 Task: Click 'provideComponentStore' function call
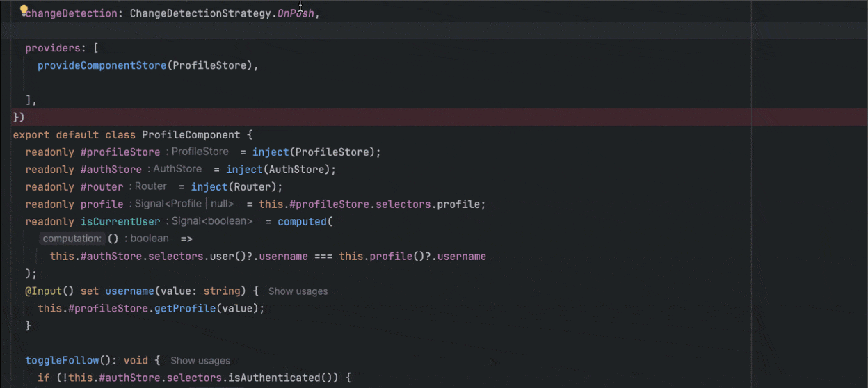tap(102, 65)
